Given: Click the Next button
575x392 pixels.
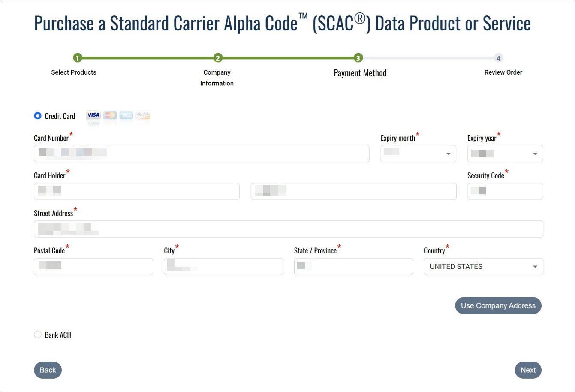Looking at the screenshot, I should click(528, 370).
